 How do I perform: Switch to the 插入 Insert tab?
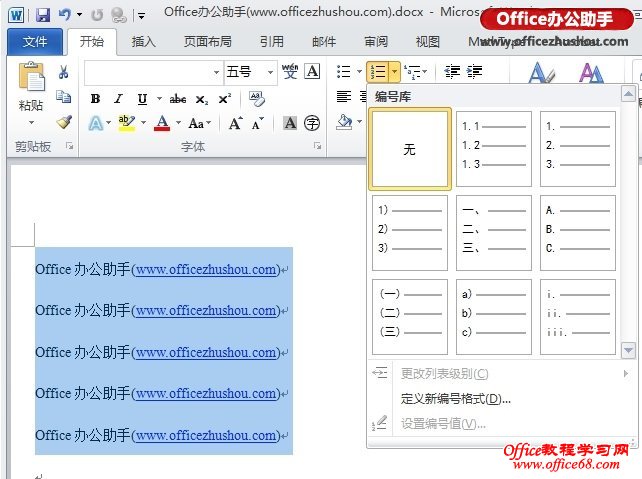tap(143, 42)
